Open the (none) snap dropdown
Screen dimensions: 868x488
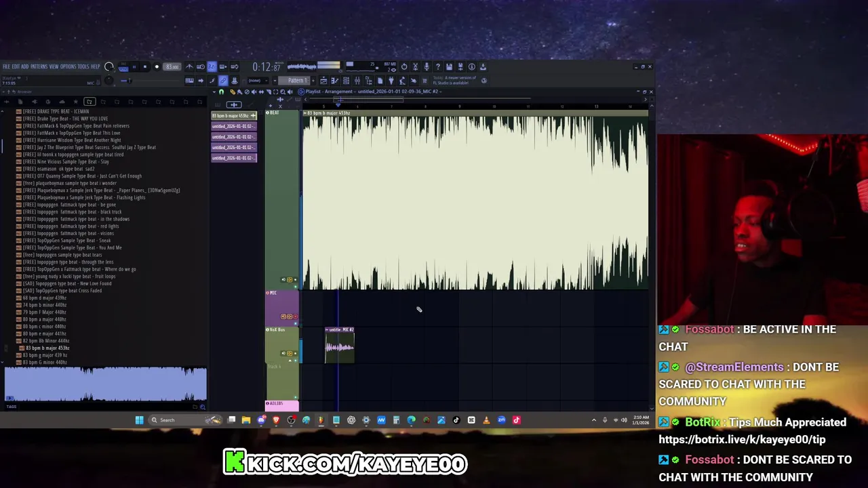(258, 80)
